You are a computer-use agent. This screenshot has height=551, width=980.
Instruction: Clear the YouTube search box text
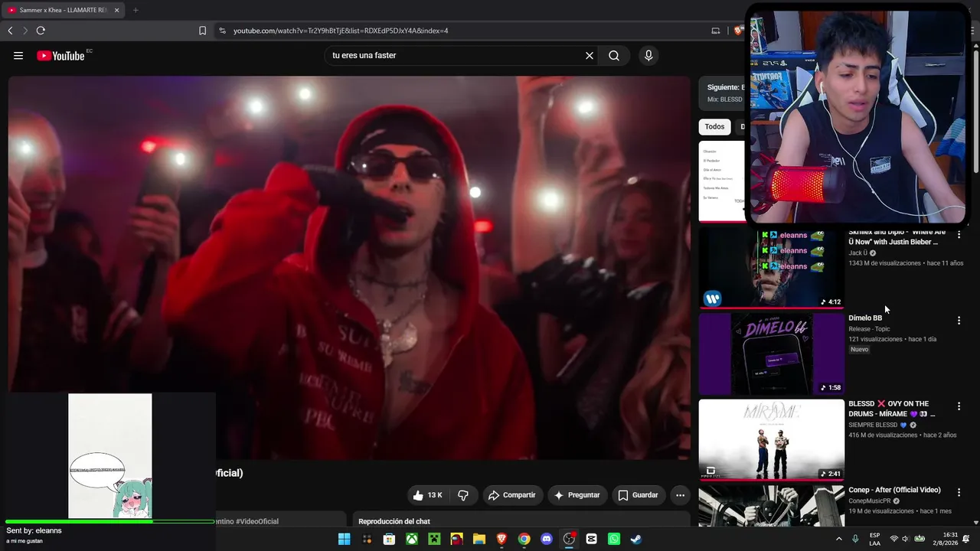590,56
